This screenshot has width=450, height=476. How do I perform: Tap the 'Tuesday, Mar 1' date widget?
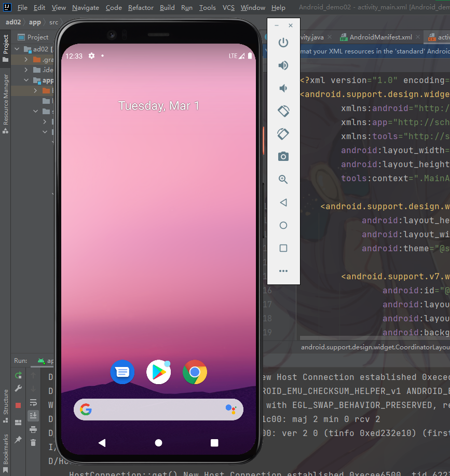coord(158,106)
